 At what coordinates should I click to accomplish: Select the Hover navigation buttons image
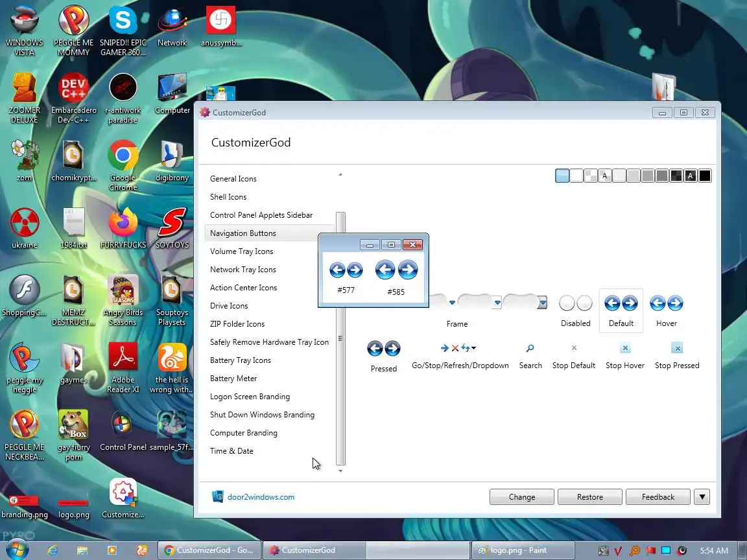[x=666, y=303]
